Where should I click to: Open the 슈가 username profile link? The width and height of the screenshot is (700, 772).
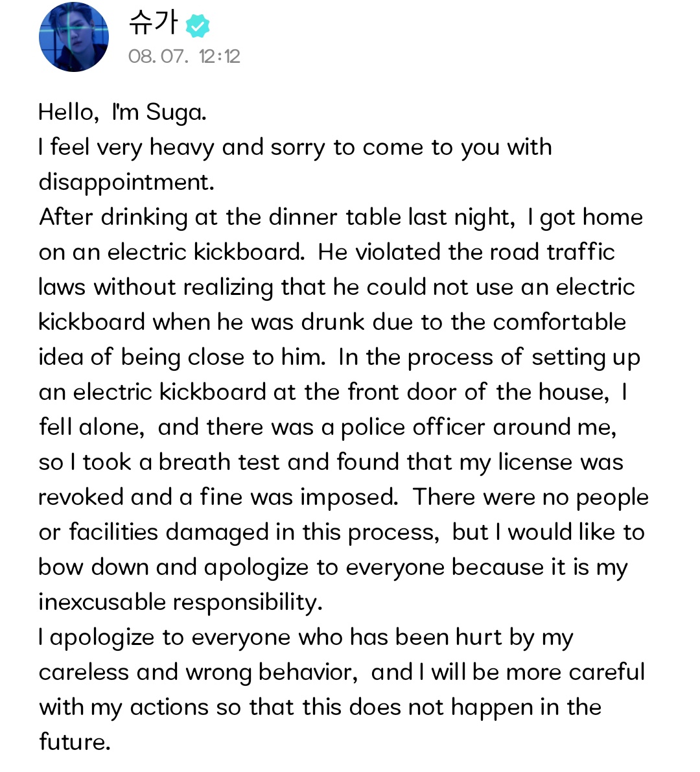152,23
